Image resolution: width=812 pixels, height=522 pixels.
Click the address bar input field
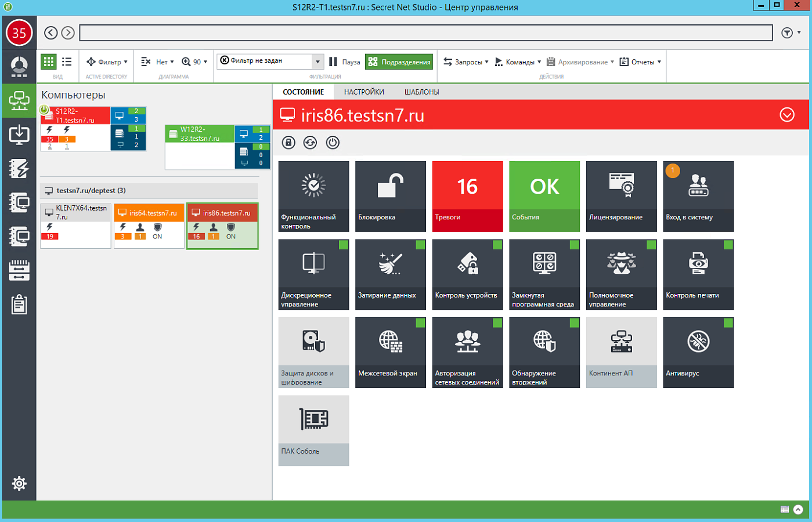click(426, 32)
